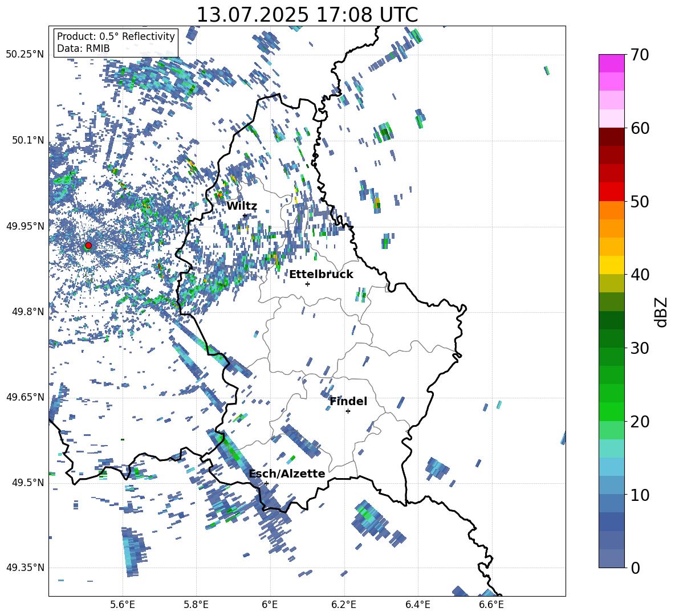
Task: Click the Product: 0.5° Reflectivity text
Action: (116, 36)
